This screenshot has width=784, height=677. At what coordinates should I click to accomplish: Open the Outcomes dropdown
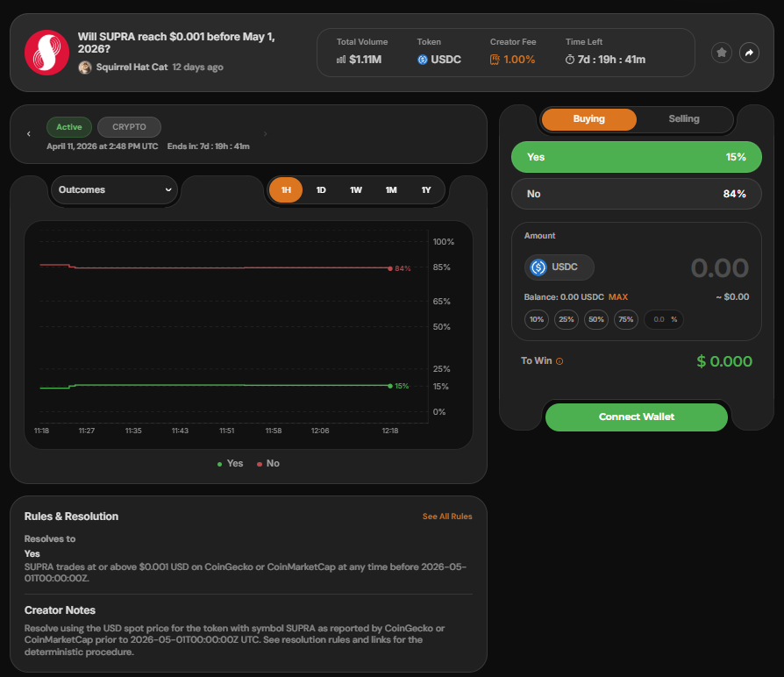pos(115,190)
